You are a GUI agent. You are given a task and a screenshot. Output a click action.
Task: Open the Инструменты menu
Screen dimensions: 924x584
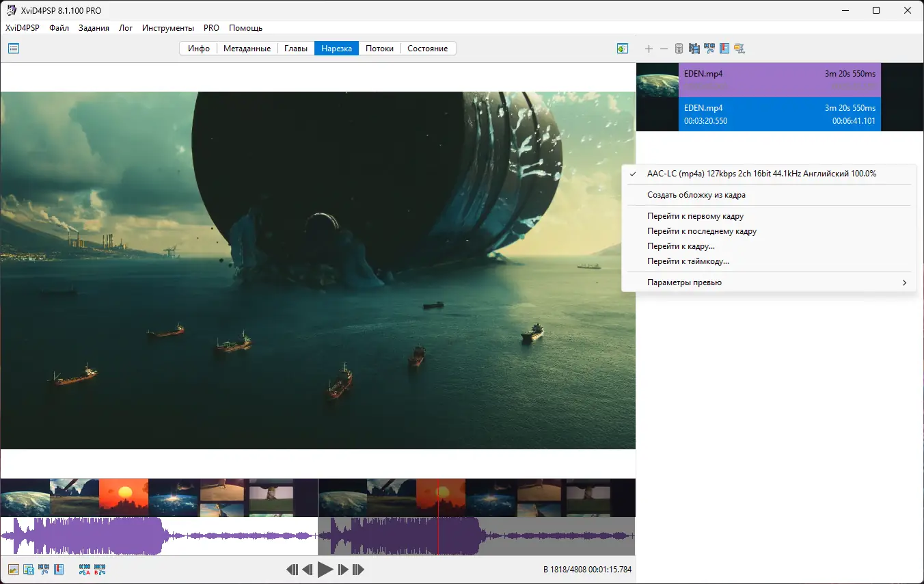click(168, 28)
